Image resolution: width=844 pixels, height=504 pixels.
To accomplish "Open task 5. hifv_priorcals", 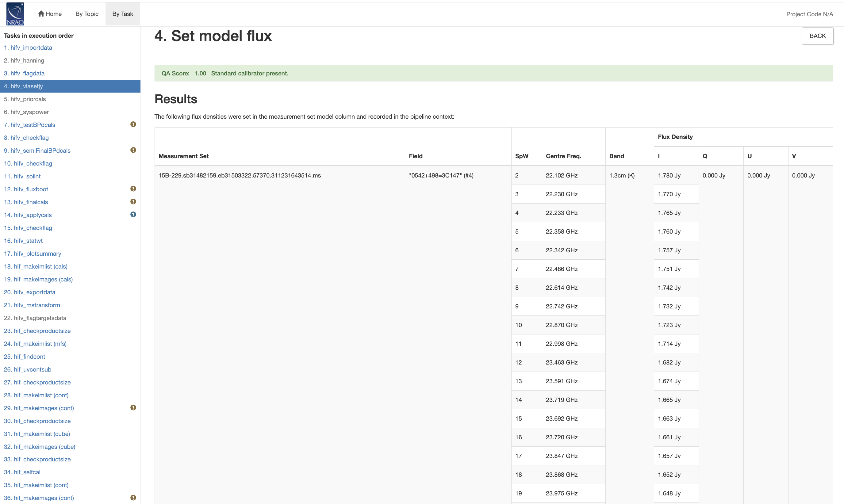I will pyautogui.click(x=25, y=99).
